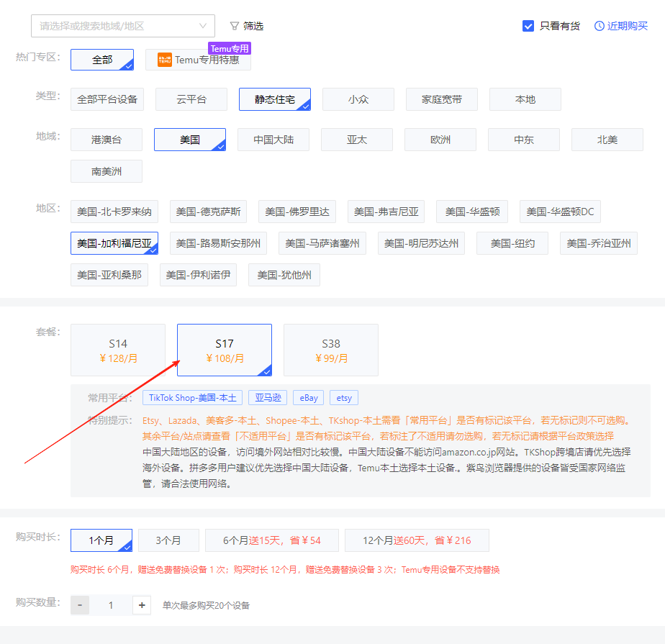Choose 3个月 purchase duration

(x=169, y=540)
